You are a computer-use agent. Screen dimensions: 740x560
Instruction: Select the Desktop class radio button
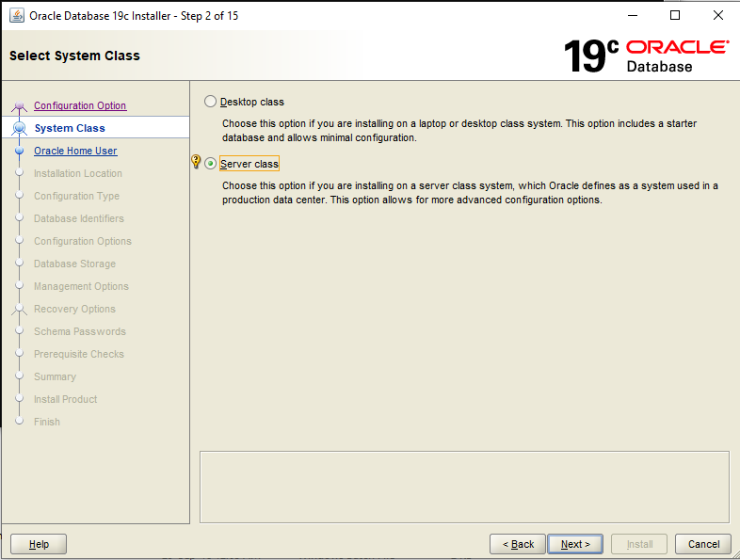[x=211, y=102]
